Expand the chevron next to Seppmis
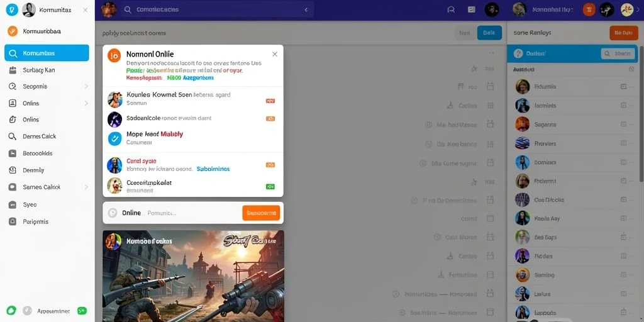Viewport: 644px width, 322px height. (86, 87)
